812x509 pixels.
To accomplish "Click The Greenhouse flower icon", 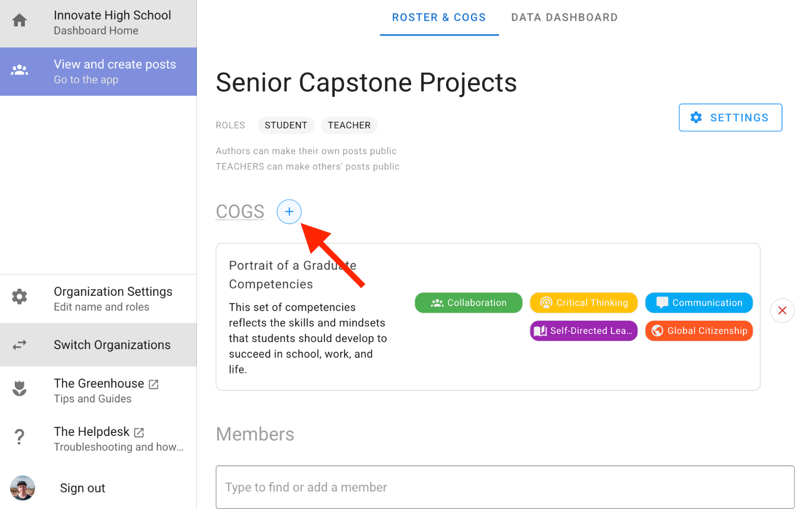I will (x=19, y=389).
